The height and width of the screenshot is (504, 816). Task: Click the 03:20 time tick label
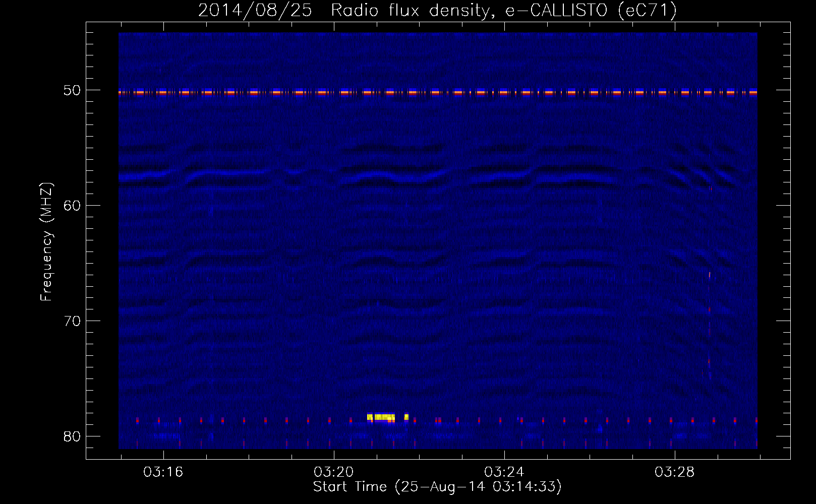[333, 472]
